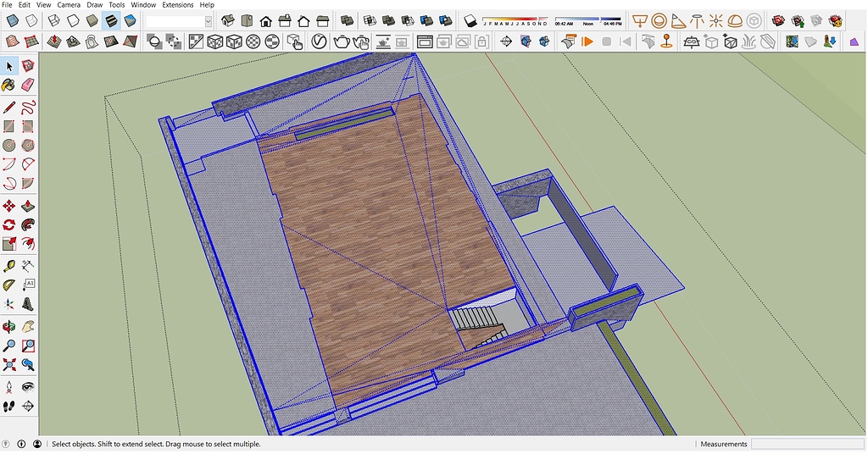Choose the Offset tool
868x465 pixels.
28,244
